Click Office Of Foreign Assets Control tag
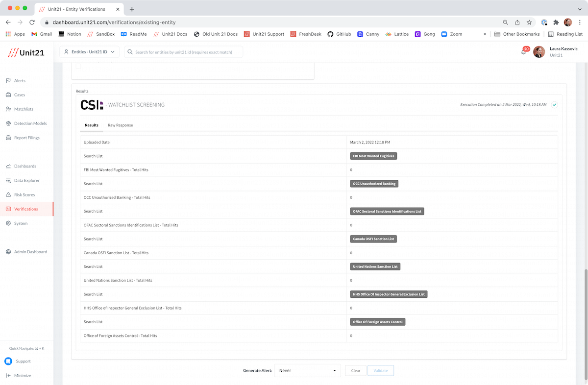The image size is (588, 385). pyautogui.click(x=378, y=322)
